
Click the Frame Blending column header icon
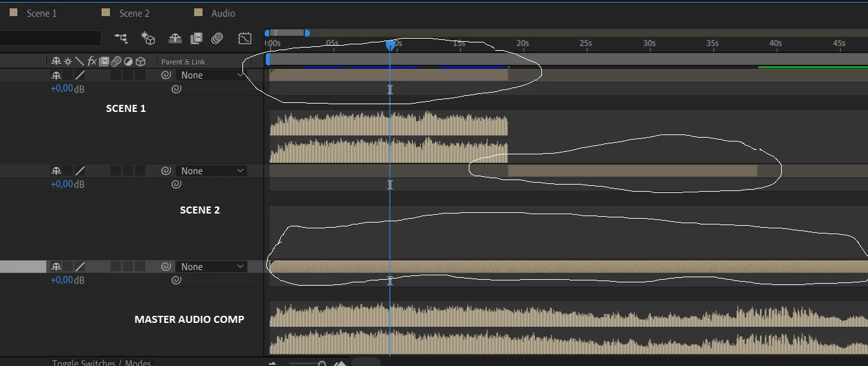tap(104, 61)
